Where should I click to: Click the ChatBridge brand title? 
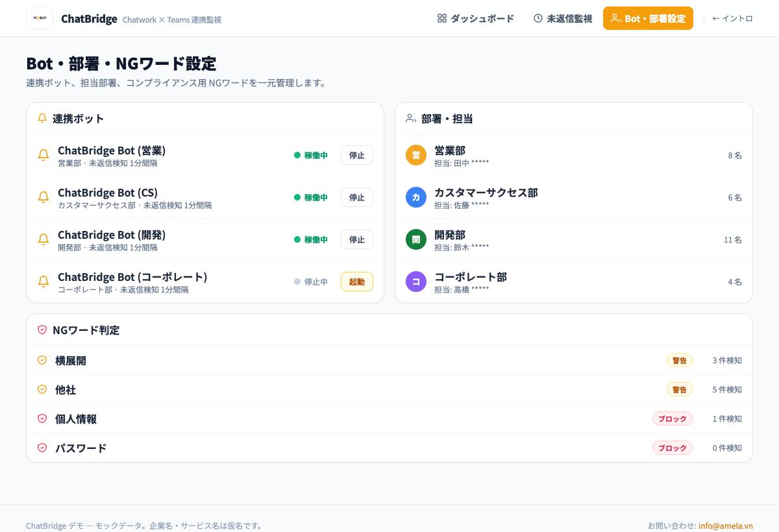pos(89,18)
